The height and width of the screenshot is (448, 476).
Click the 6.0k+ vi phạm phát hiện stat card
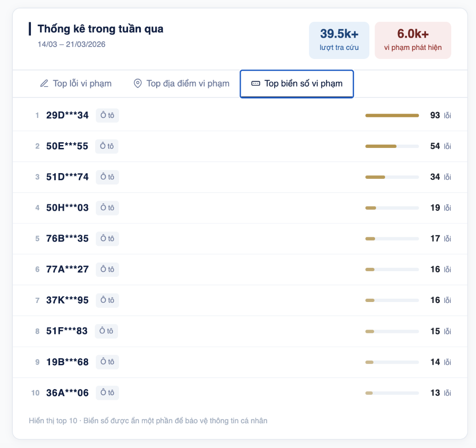coord(413,40)
